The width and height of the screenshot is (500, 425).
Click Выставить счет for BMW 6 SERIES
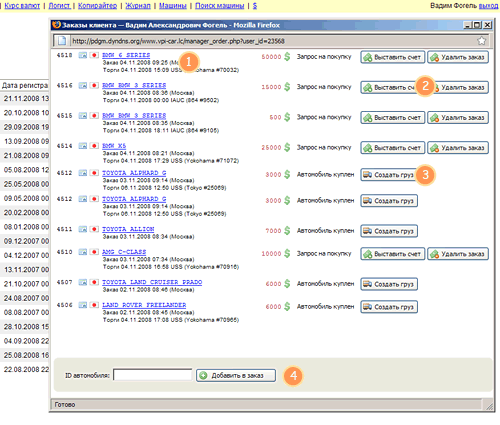393,57
